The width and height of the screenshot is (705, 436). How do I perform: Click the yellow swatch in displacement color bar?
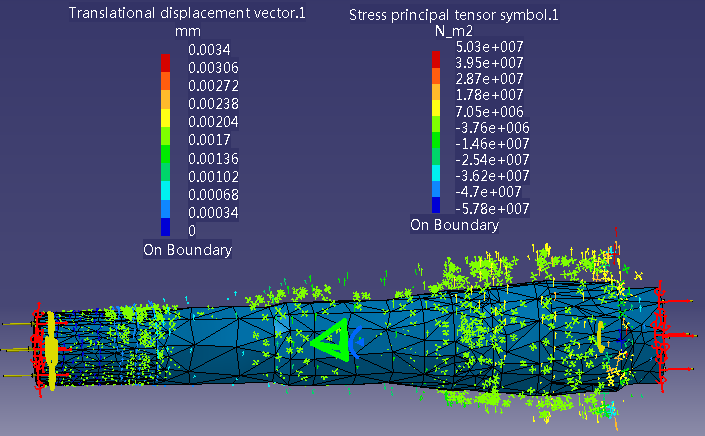pos(165,118)
